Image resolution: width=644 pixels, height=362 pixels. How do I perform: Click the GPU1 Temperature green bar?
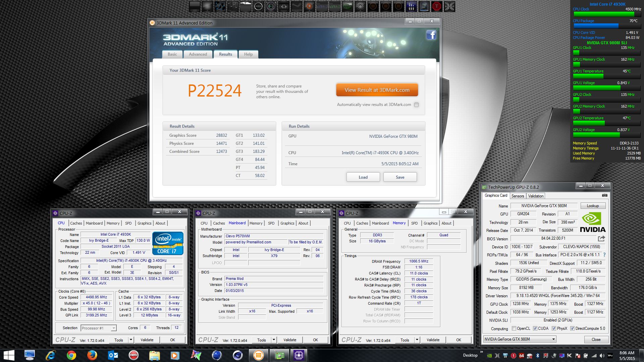pos(588,76)
